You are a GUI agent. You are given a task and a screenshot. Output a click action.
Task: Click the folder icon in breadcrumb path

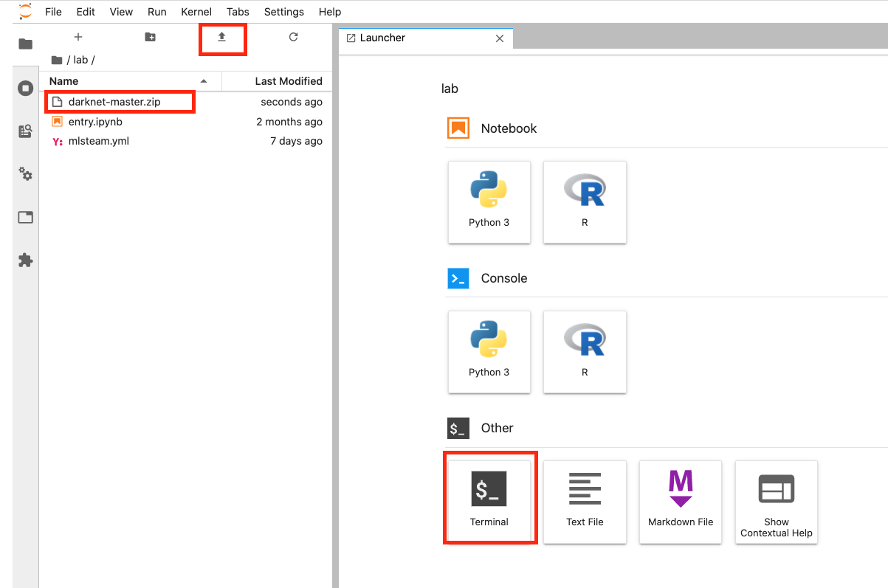click(57, 60)
